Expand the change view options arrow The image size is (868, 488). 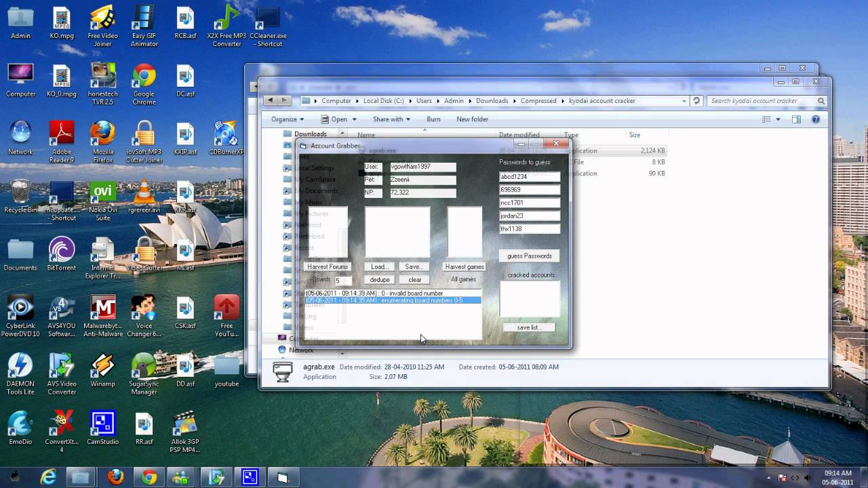[x=778, y=119]
